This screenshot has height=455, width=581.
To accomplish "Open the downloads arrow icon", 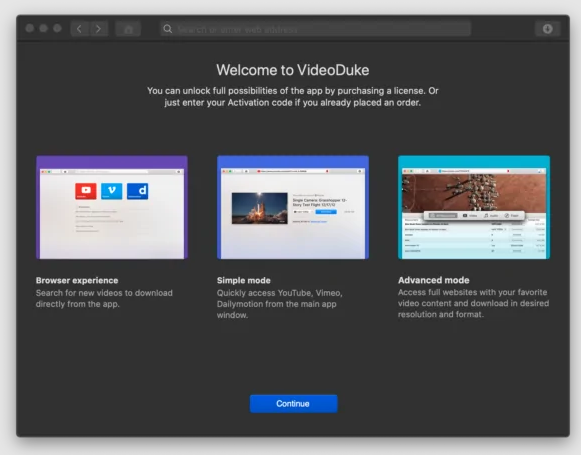I will pyautogui.click(x=547, y=29).
